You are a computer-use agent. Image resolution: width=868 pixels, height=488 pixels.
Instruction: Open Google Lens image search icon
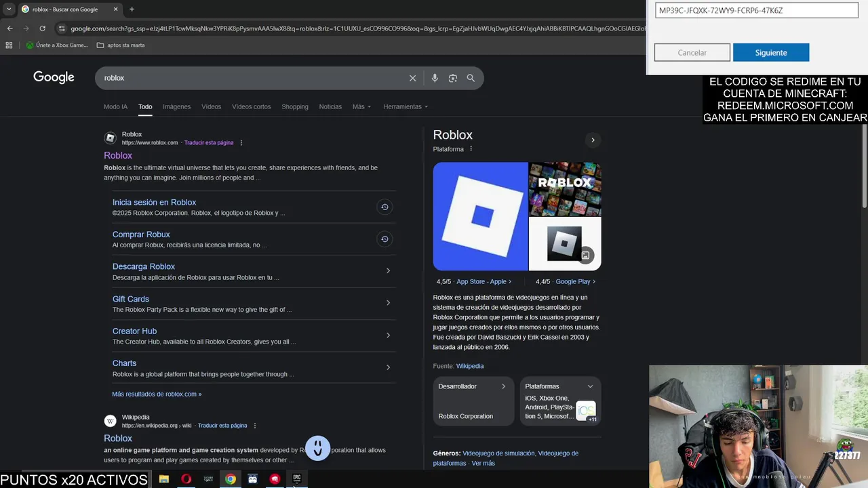[453, 78]
